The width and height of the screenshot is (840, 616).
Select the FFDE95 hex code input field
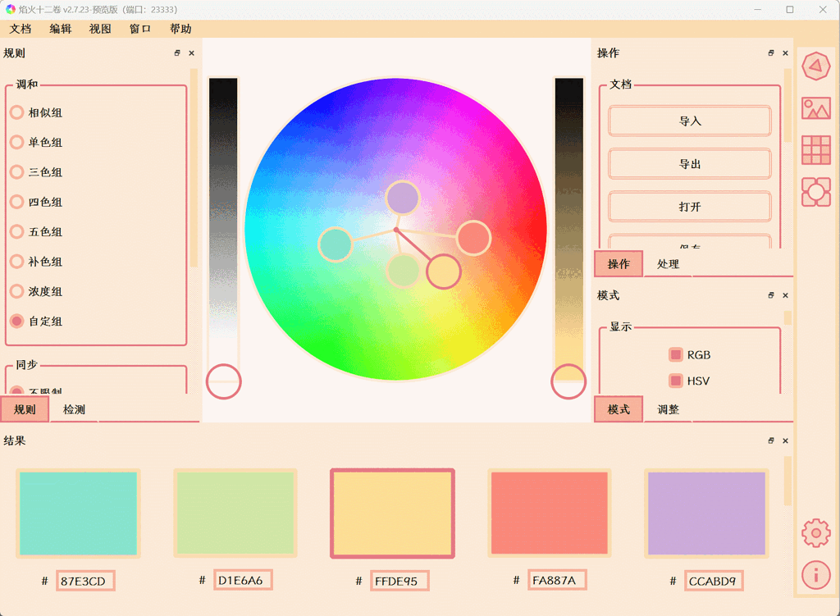pos(401,581)
